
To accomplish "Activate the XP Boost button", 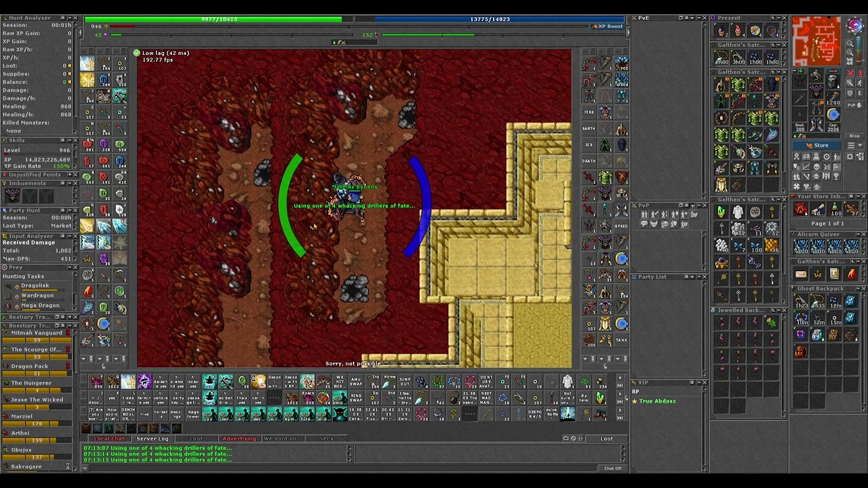I will pos(607,26).
